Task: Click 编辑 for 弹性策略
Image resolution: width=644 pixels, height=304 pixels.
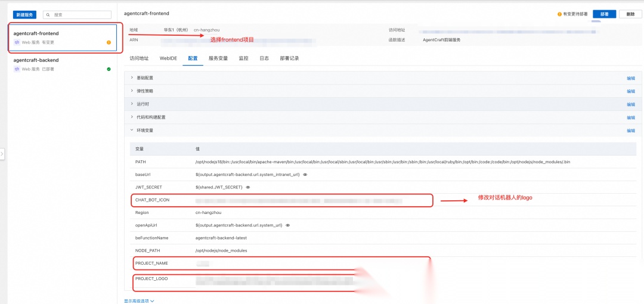Action: pyautogui.click(x=631, y=91)
